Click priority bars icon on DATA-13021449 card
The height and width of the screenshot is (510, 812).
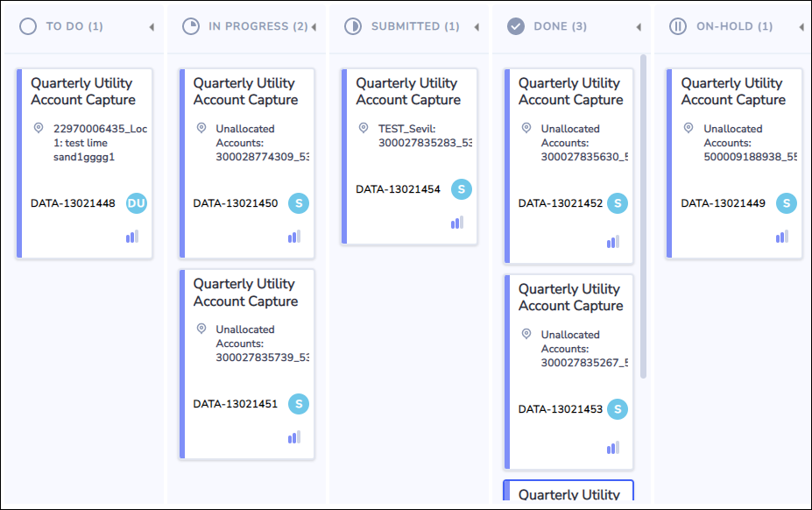click(782, 237)
